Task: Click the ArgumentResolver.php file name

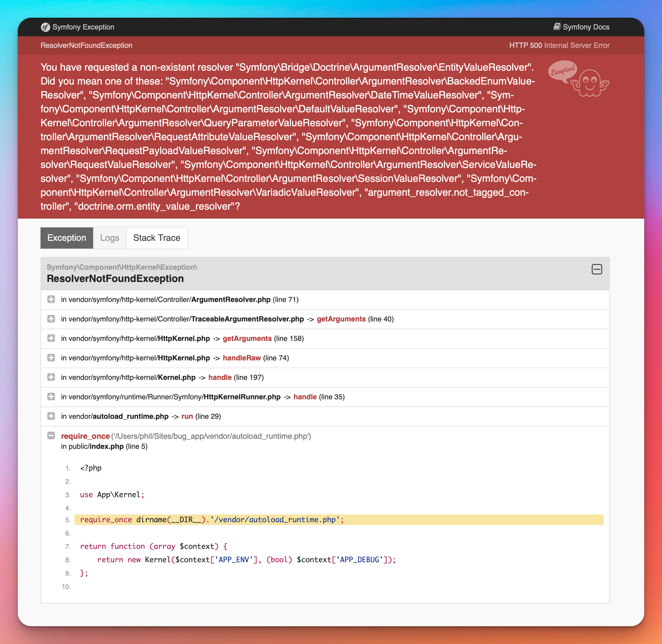Action: (x=231, y=300)
